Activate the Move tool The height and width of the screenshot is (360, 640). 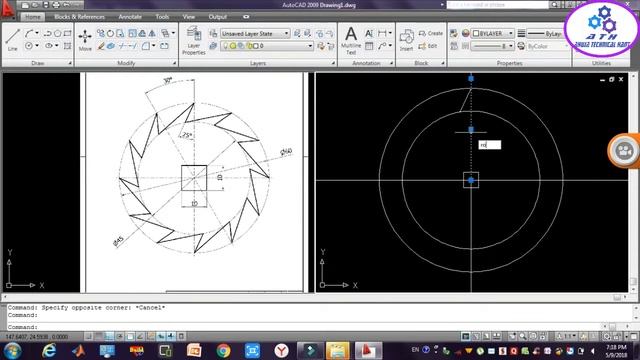pos(85,40)
